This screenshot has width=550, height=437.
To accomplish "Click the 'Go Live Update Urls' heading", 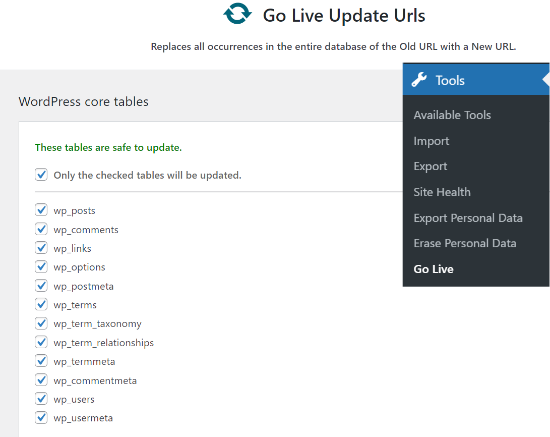I will [344, 16].
